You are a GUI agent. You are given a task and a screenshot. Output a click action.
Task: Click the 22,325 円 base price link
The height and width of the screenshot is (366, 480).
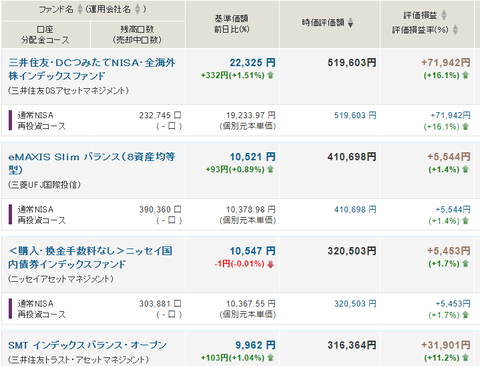[252, 62]
